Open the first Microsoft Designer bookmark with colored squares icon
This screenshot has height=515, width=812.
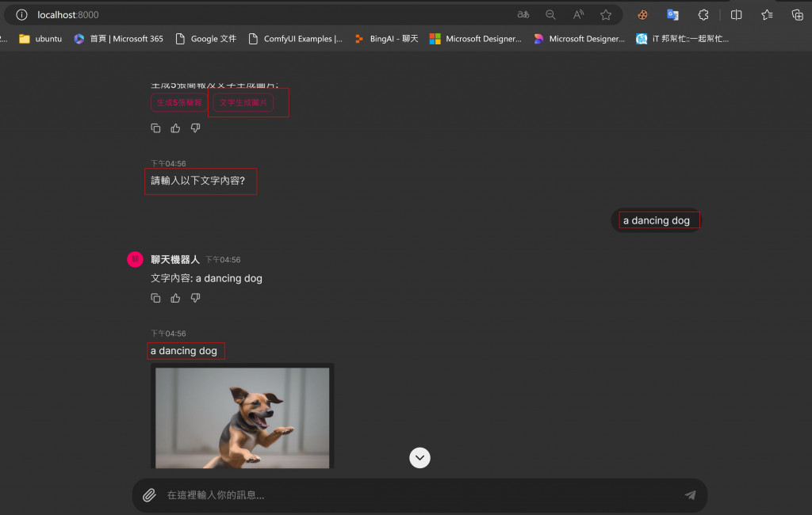(x=476, y=39)
